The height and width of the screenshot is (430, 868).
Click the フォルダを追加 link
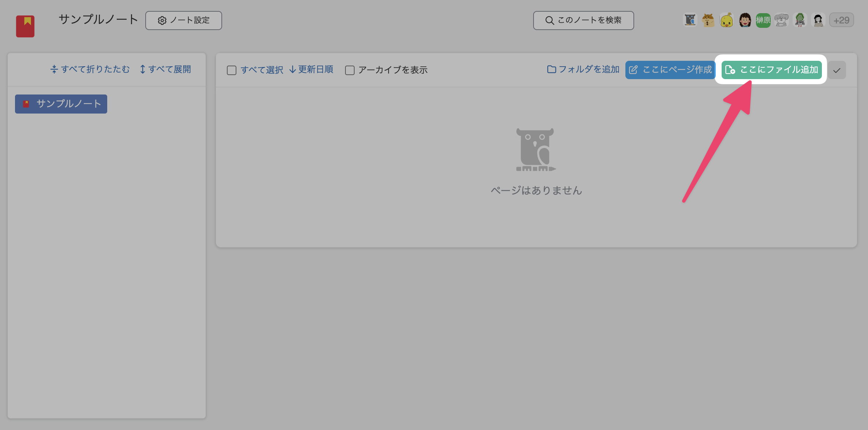pyautogui.click(x=588, y=70)
